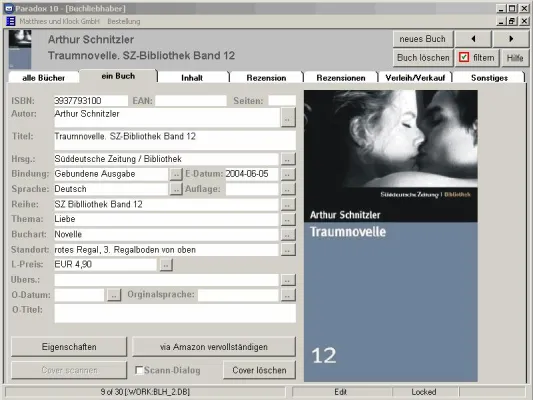Viewport: 533px width, 400px height.
Task: Open lookup button next to Autor field
Action: 288,117
